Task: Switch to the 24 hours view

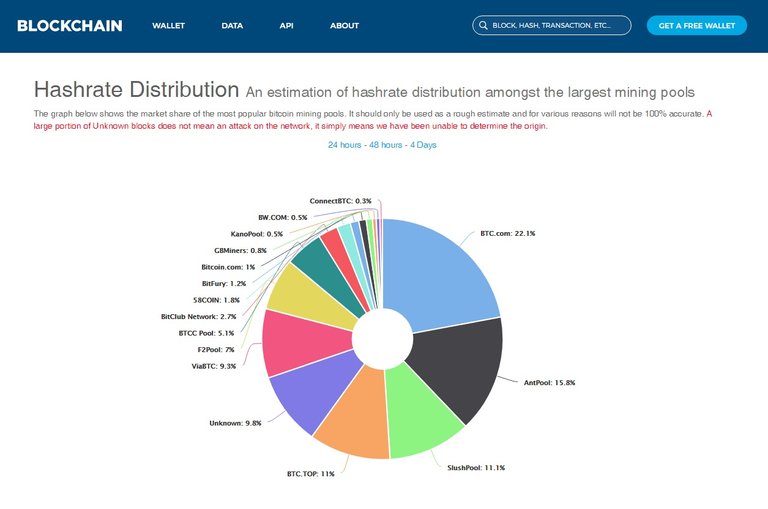Action: (x=344, y=145)
